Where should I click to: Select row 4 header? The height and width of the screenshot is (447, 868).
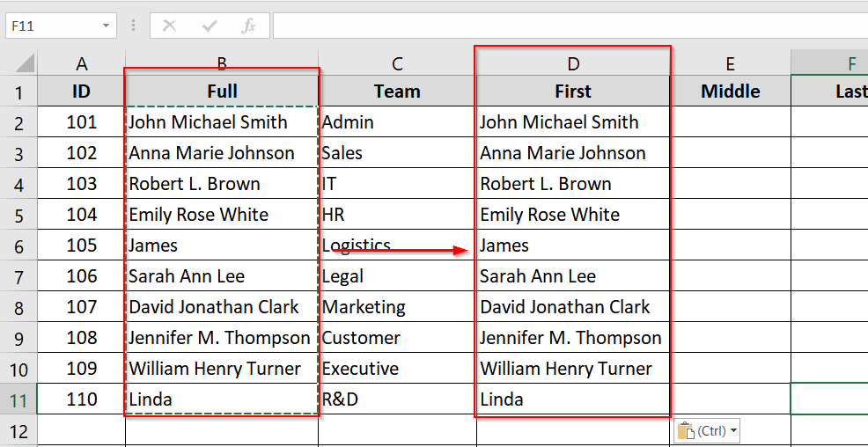(18, 184)
